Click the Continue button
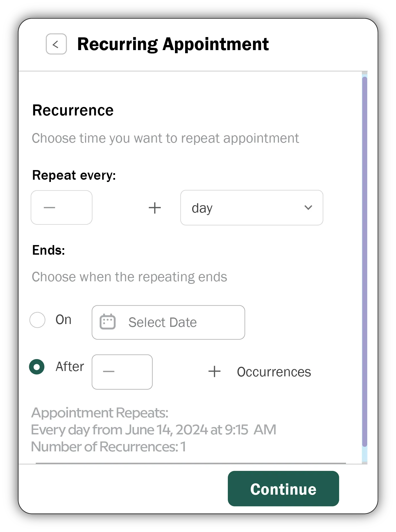This screenshot has height=532, width=396. [283, 489]
